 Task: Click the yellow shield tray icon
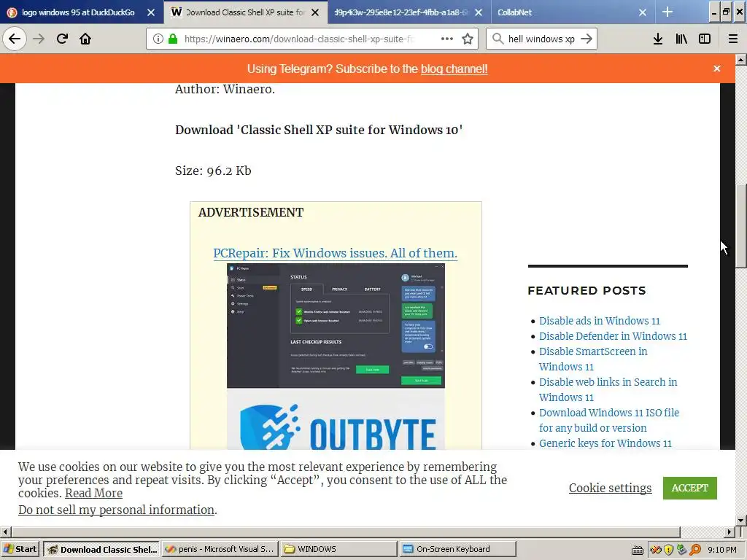coord(668,550)
